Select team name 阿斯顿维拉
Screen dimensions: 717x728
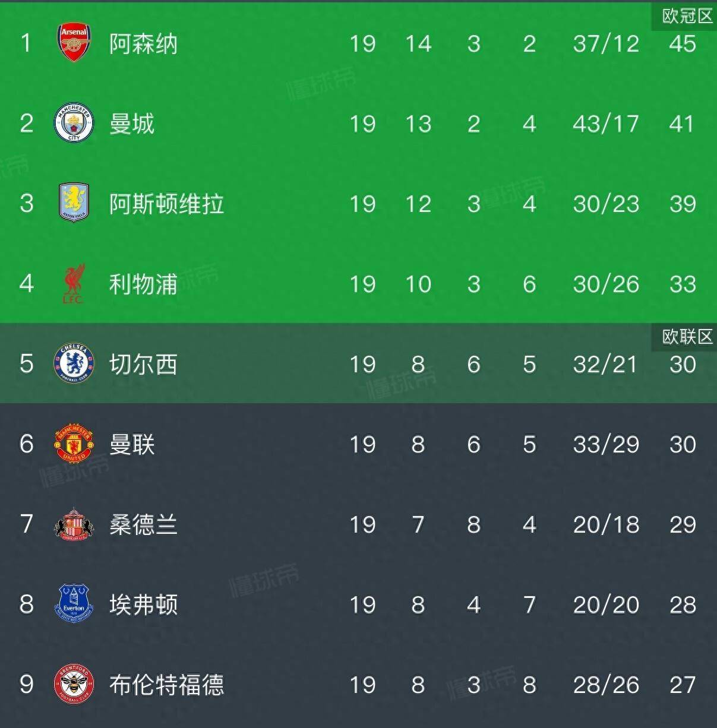pos(166,204)
